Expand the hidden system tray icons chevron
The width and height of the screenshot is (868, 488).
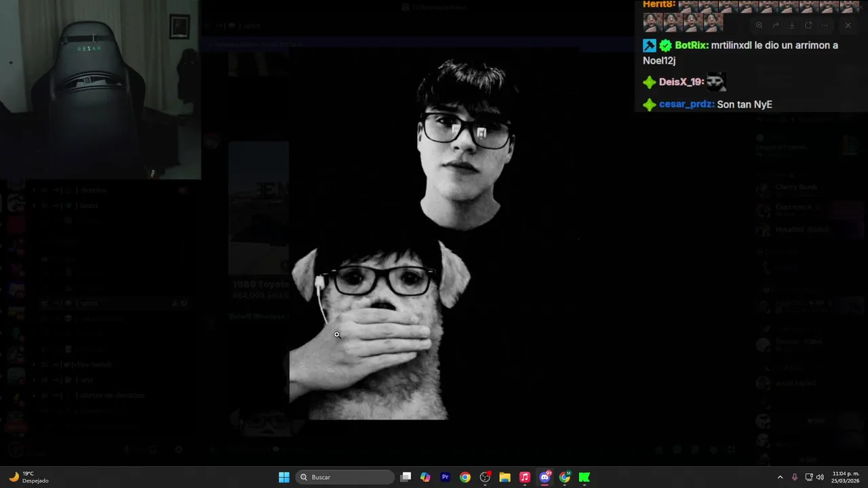tap(780, 477)
